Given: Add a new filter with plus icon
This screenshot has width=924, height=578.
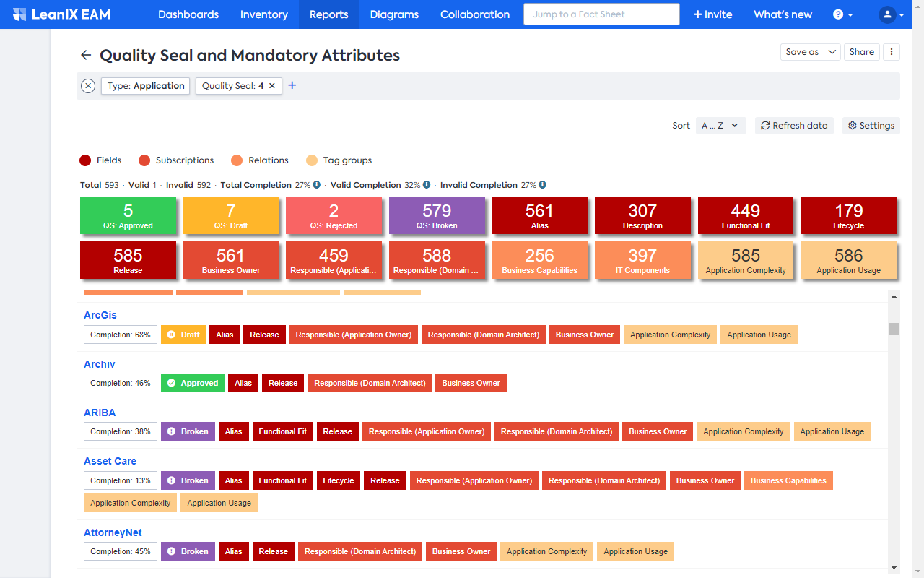Looking at the screenshot, I should 292,86.
